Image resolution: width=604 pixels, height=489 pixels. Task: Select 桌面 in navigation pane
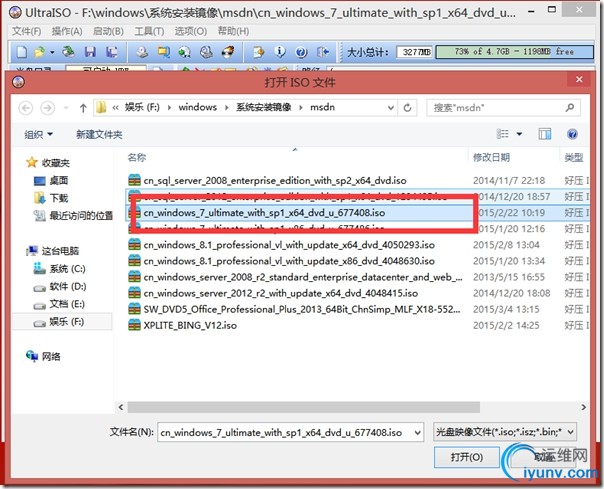pyautogui.click(x=59, y=180)
